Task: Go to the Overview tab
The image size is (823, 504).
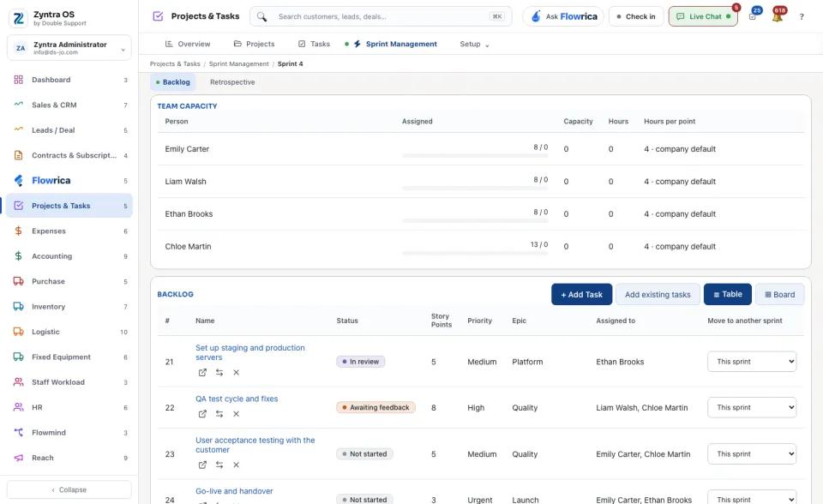Action: [x=188, y=44]
